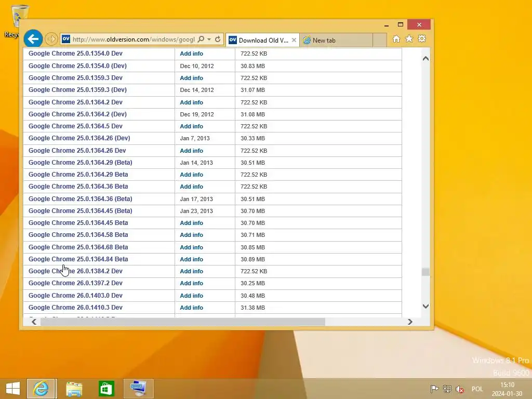Click the POL language indicator
The width and height of the screenshot is (532, 399).
click(x=477, y=389)
